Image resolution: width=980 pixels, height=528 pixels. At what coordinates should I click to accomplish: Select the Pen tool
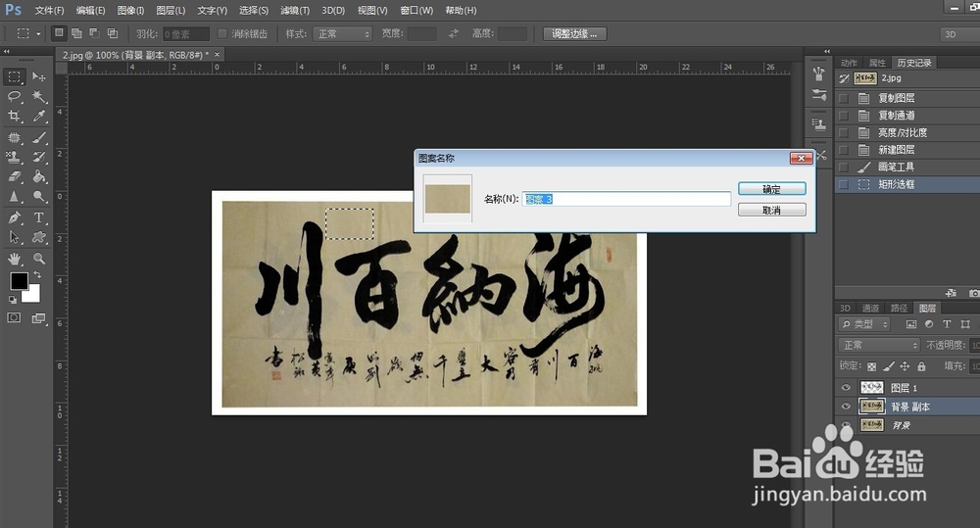click(x=14, y=217)
